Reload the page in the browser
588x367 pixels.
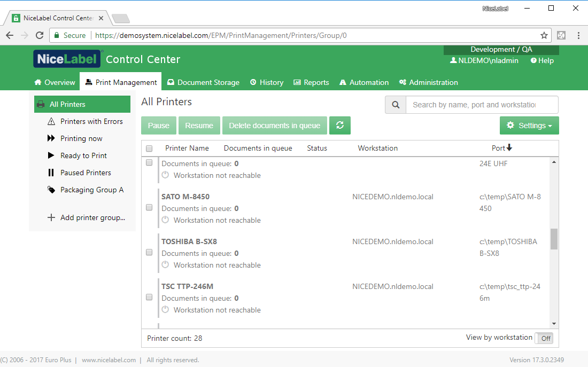[x=40, y=35]
